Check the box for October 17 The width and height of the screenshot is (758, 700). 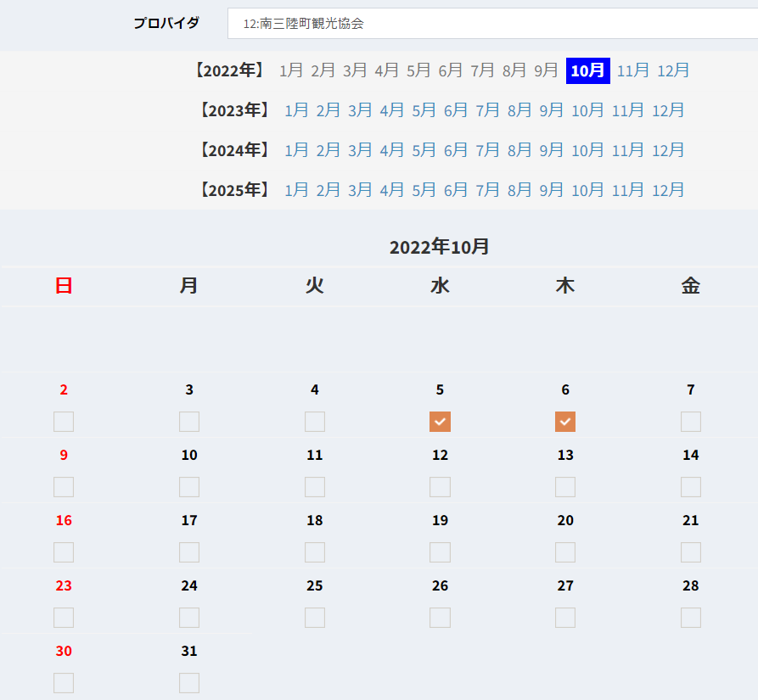189,552
